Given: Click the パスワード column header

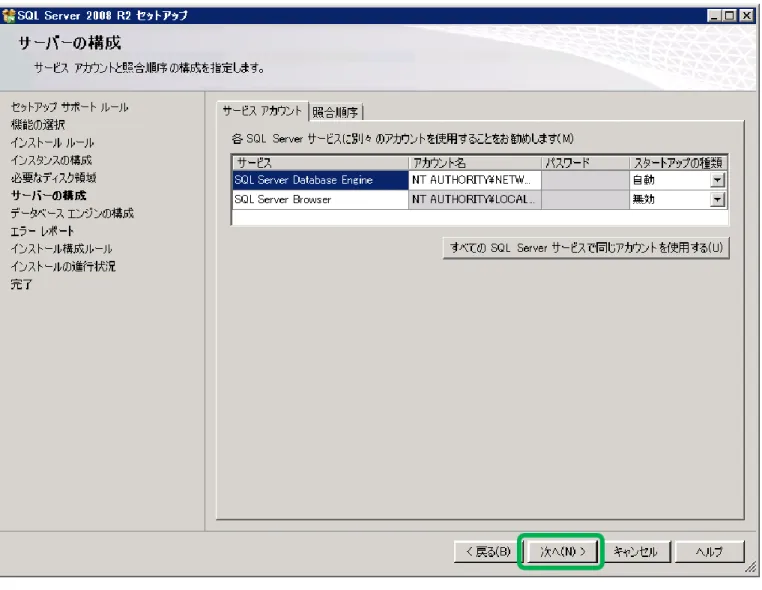Looking at the screenshot, I should pyautogui.click(x=585, y=162).
